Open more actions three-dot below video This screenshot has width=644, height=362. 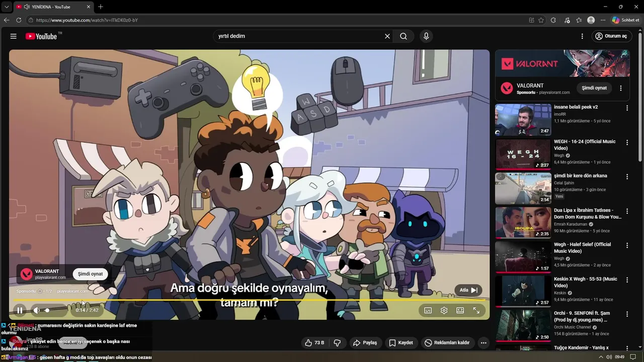[x=484, y=343]
